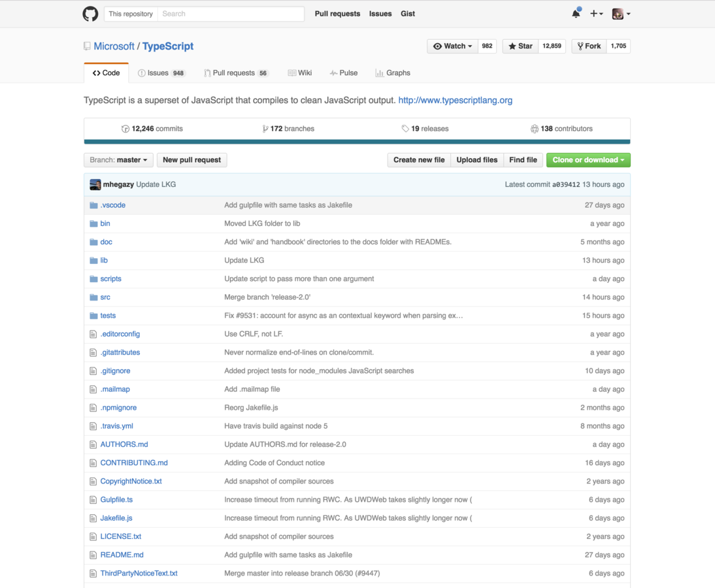Click the Jakefile.js file icon
Viewport: 715px width, 588px height.
(93, 518)
